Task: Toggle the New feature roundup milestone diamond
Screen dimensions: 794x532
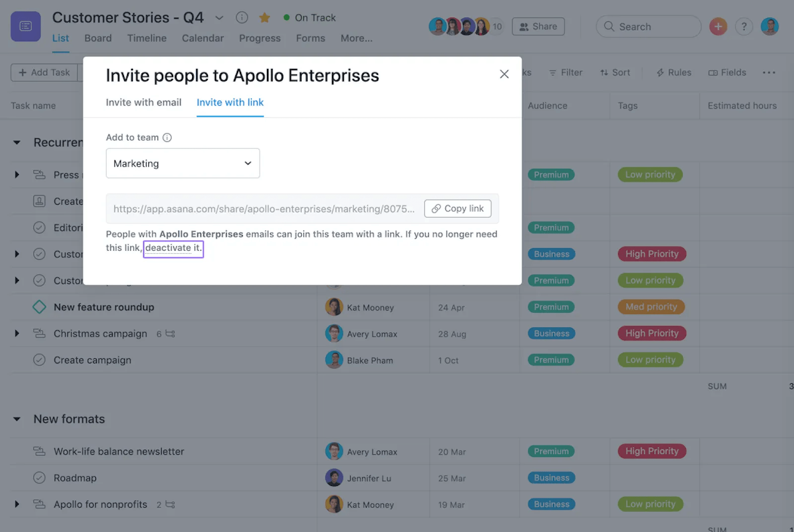Action: [x=39, y=307]
